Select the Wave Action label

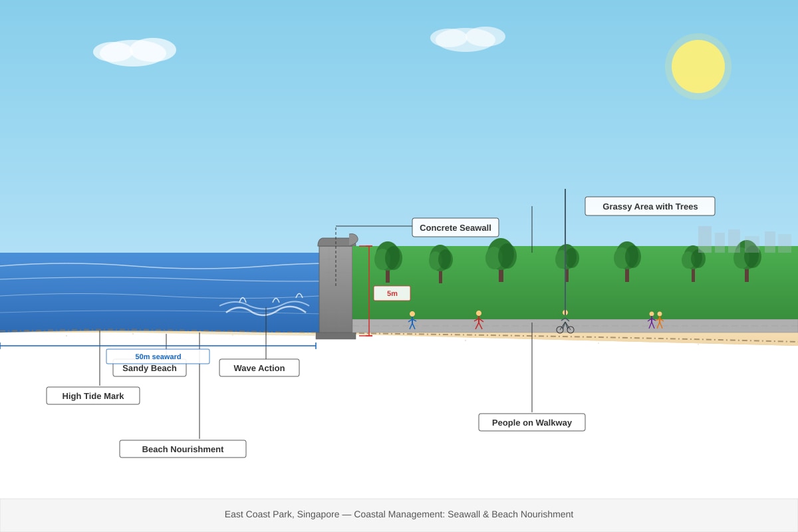(x=259, y=368)
